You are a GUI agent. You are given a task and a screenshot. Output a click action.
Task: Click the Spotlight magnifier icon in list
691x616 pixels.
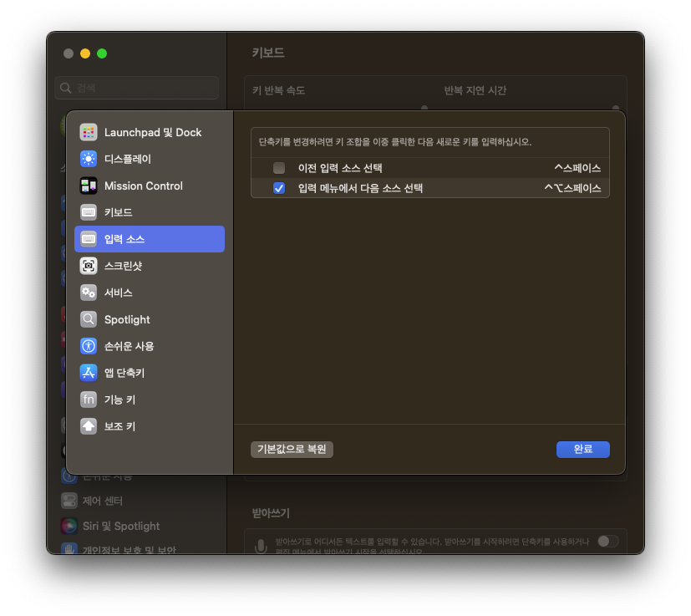[89, 319]
